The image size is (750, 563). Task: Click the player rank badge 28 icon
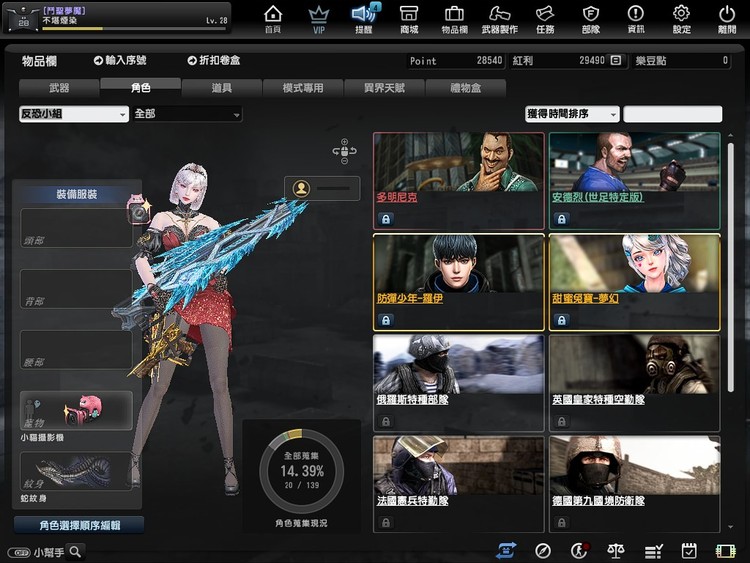[23, 20]
